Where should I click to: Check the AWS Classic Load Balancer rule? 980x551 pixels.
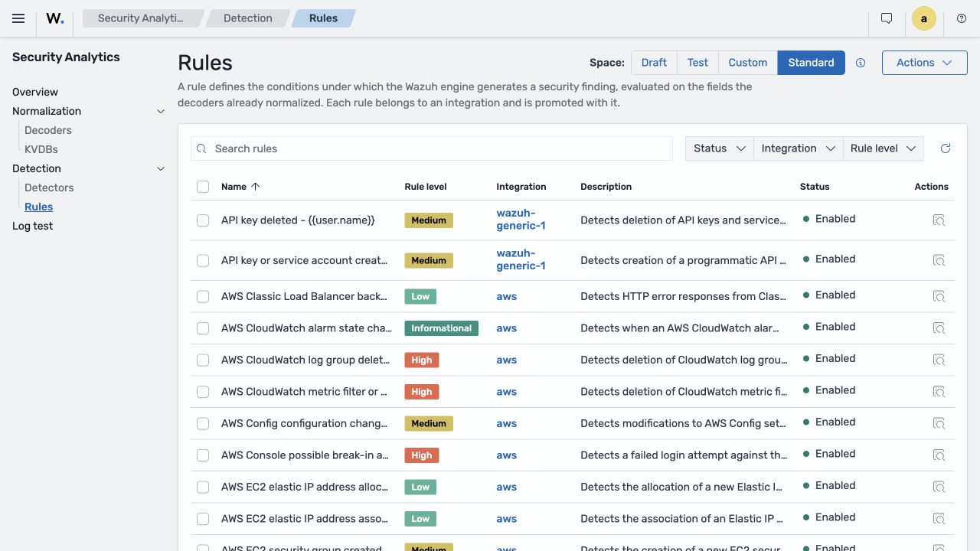203,296
